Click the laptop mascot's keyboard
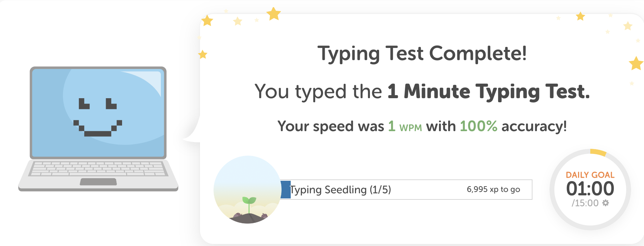Image resolution: width=644 pixels, height=246 pixels. 98,169
